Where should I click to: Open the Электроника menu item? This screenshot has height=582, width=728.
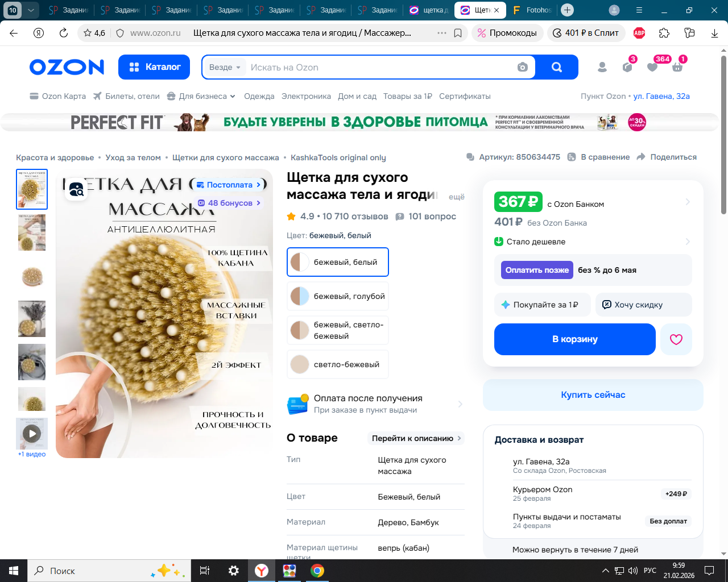[x=306, y=96]
